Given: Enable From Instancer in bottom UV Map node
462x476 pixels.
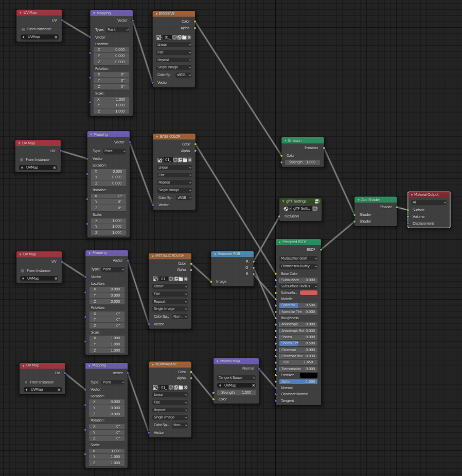Looking at the screenshot, I should (x=26, y=382).
